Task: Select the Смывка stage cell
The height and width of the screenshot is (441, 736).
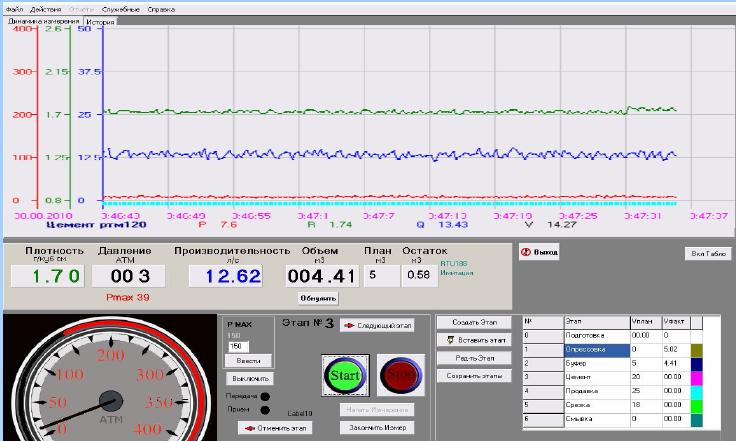Action: tap(597, 419)
